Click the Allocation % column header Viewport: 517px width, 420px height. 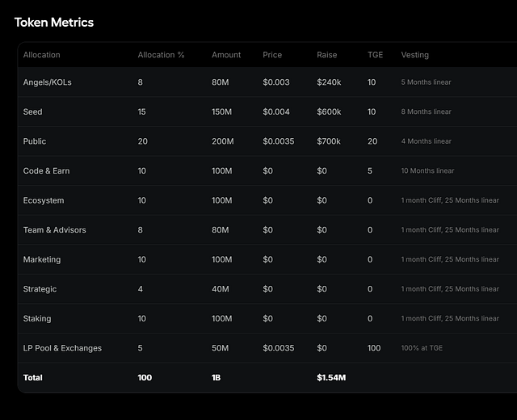[161, 55]
